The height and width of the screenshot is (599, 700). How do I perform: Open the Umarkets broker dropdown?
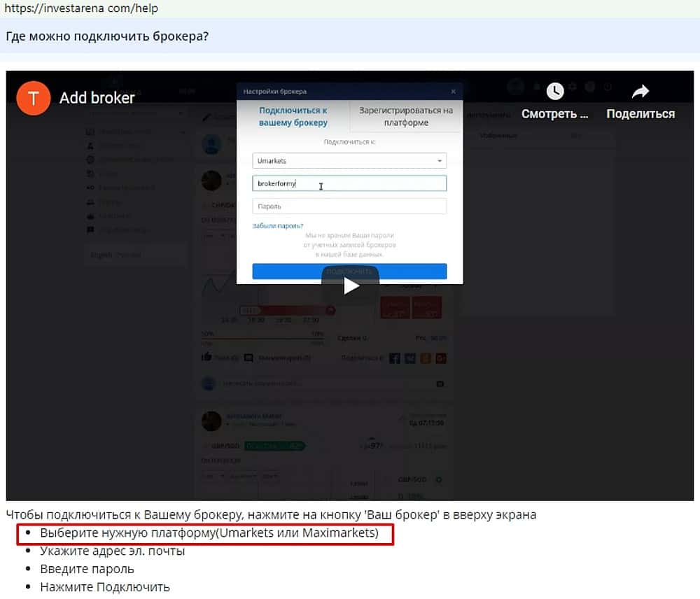click(349, 161)
